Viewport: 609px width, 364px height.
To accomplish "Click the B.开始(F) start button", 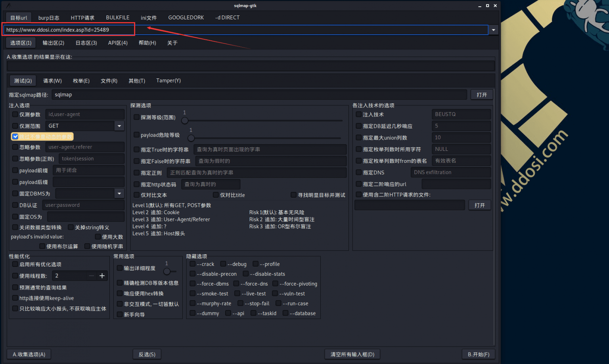I will (x=478, y=354).
